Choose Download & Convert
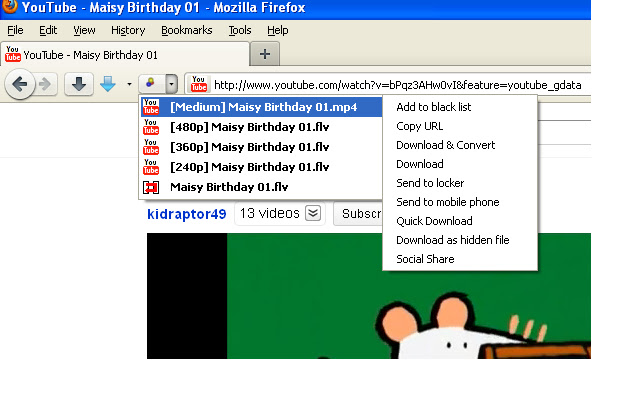 click(460, 145)
